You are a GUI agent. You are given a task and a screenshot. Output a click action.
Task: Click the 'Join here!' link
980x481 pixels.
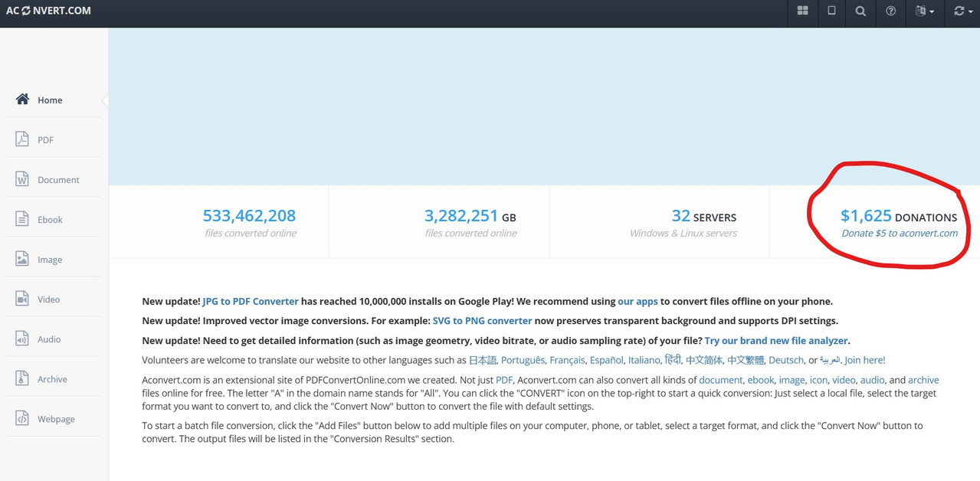tap(865, 360)
